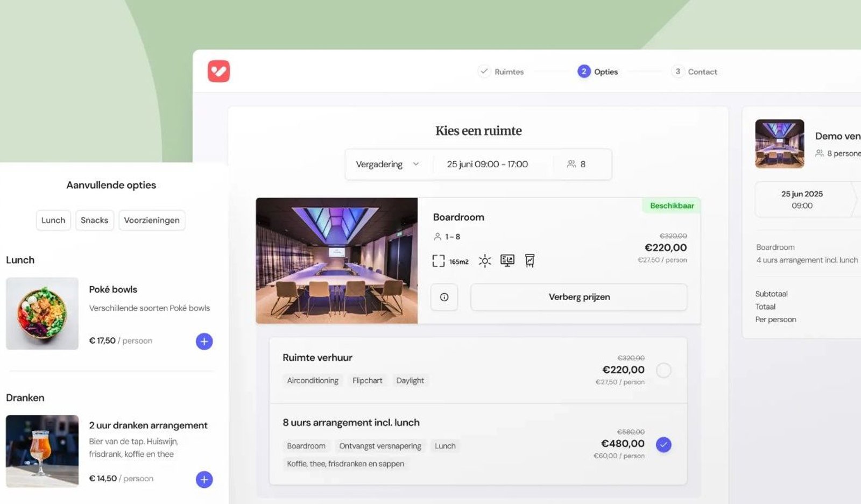861x504 pixels.
Task: Select the Lunch filter chip
Action: pos(53,220)
